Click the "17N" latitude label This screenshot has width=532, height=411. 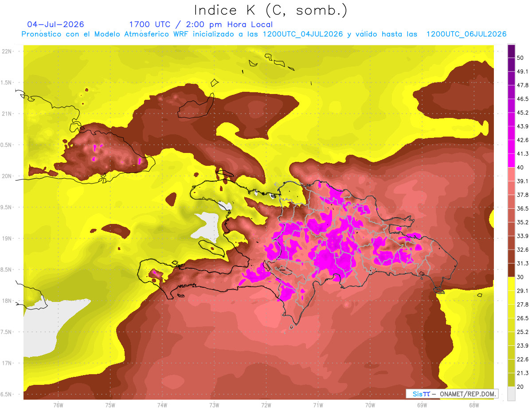tap(8, 363)
